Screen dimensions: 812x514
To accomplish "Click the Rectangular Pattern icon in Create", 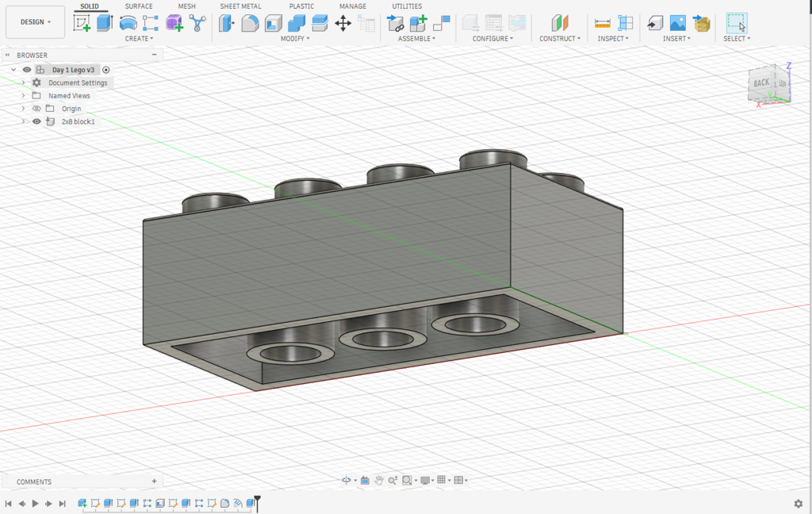I will coord(151,23).
